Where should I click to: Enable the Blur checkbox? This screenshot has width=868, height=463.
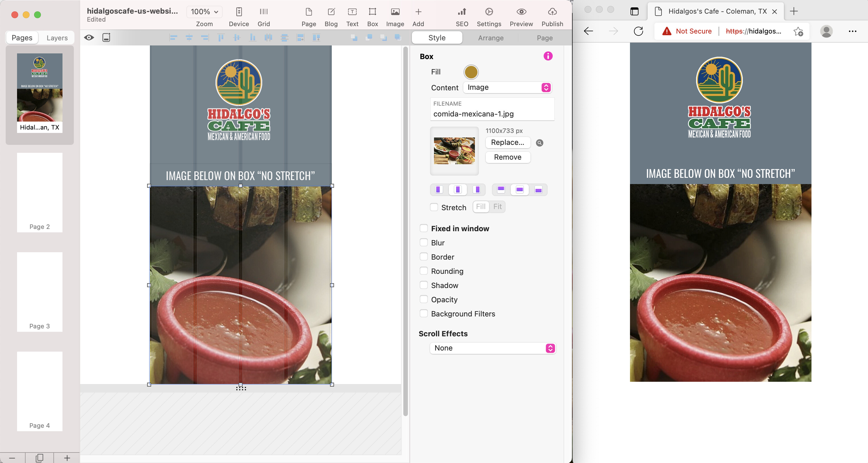[x=423, y=242]
